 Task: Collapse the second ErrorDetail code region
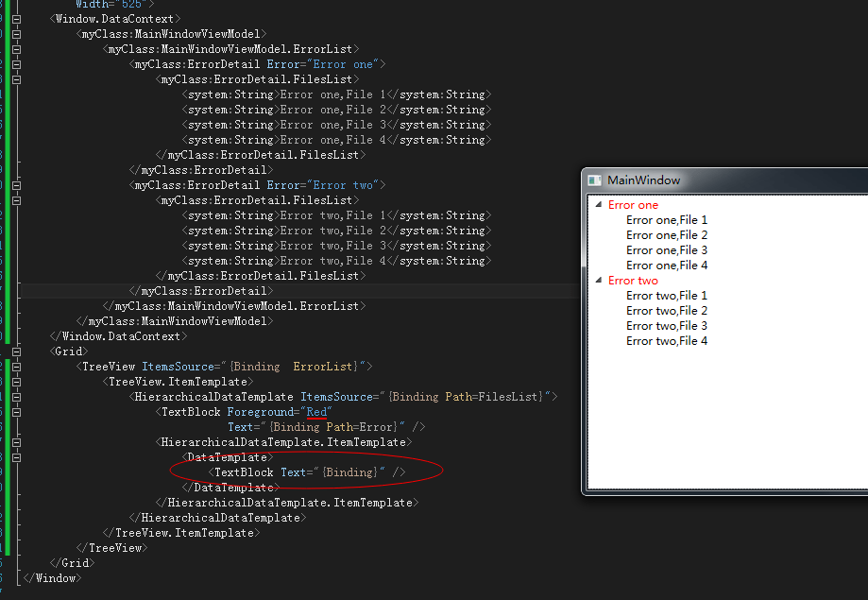pos(17,184)
